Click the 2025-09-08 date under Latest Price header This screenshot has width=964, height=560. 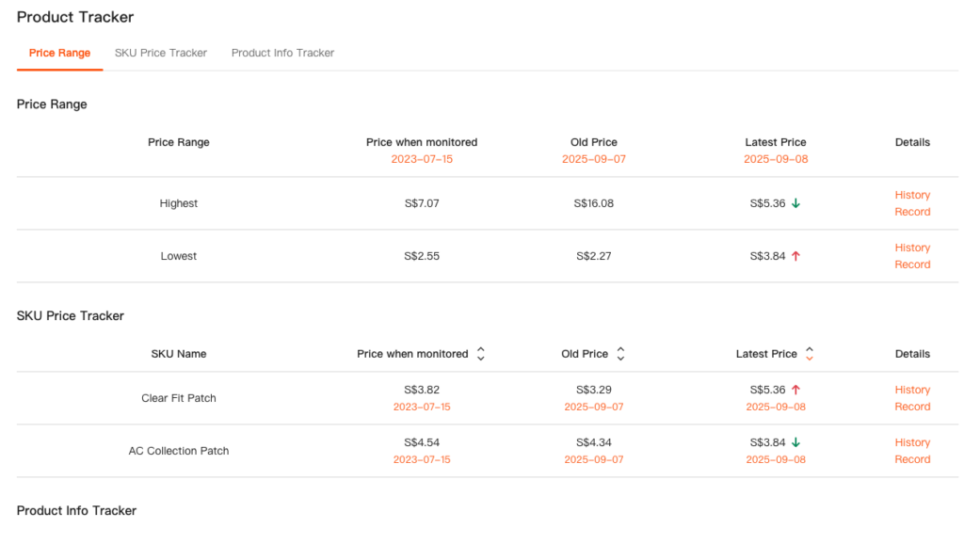click(x=776, y=159)
